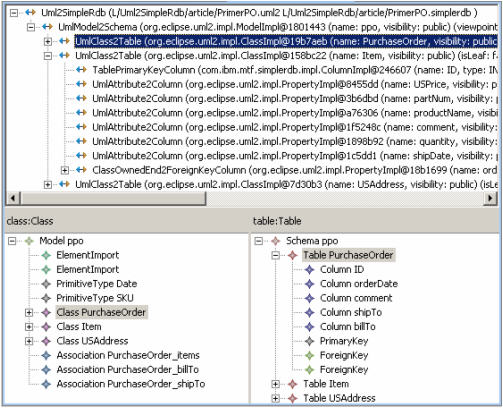This screenshot has height=408, width=503.
Task: Select UmlAttribute2Column productName mapping row
Action: pyautogui.click(x=295, y=113)
